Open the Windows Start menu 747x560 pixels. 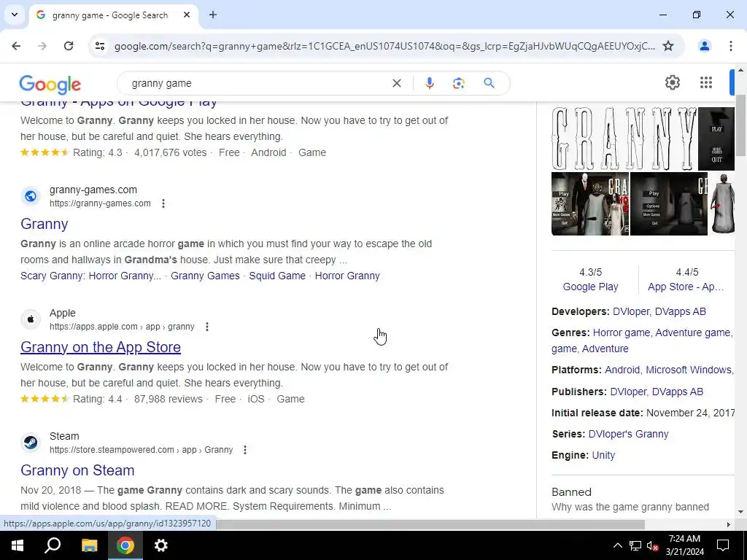click(x=18, y=545)
